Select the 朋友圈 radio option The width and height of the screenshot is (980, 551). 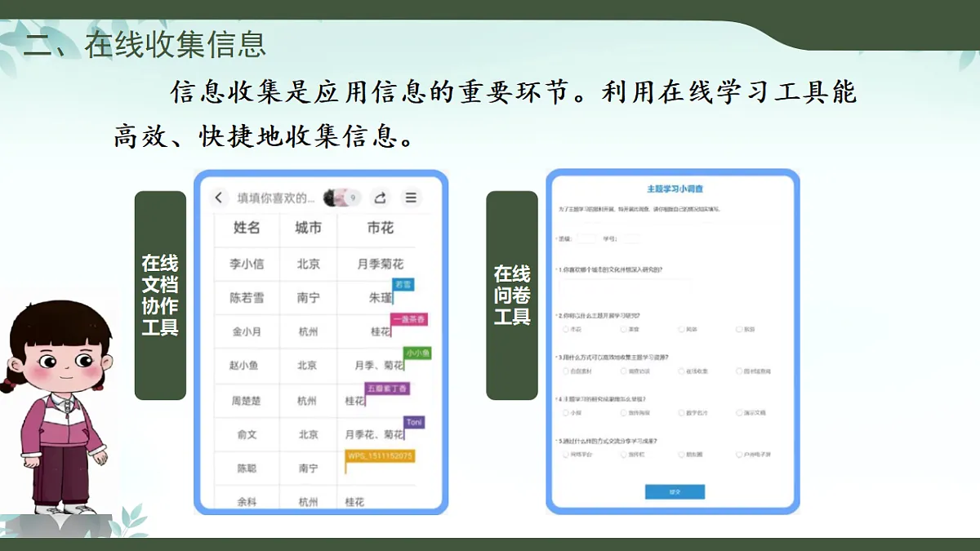pyautogui.click(x=682, y=454)
